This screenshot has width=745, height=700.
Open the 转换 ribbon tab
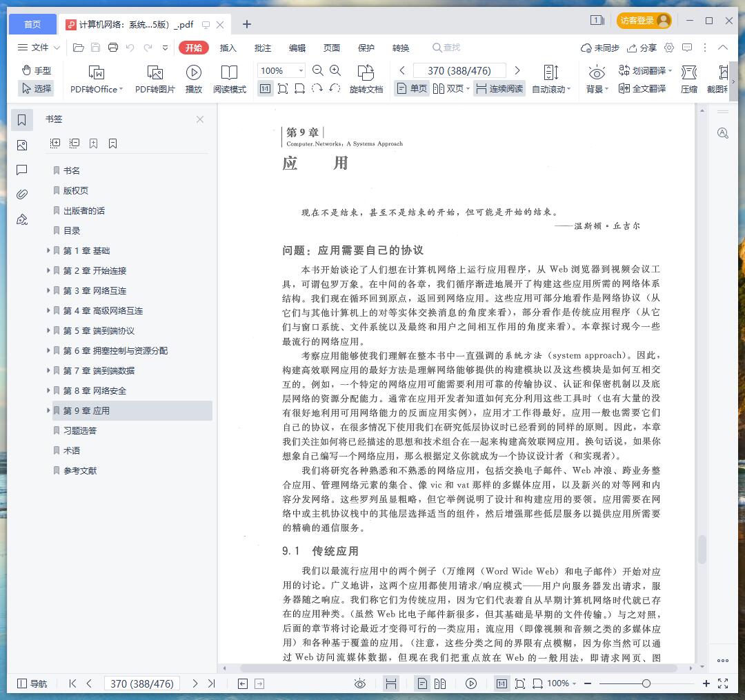tap(401, 48)
